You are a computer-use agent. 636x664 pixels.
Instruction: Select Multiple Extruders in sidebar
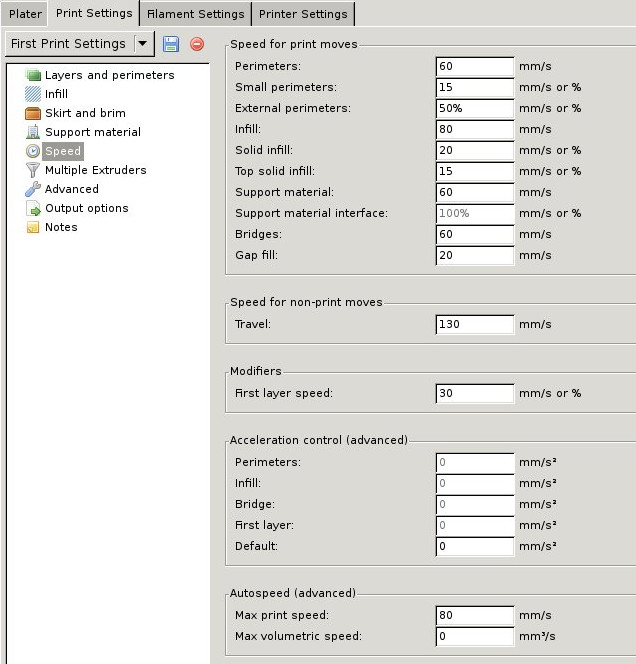(x=95, y=170)
